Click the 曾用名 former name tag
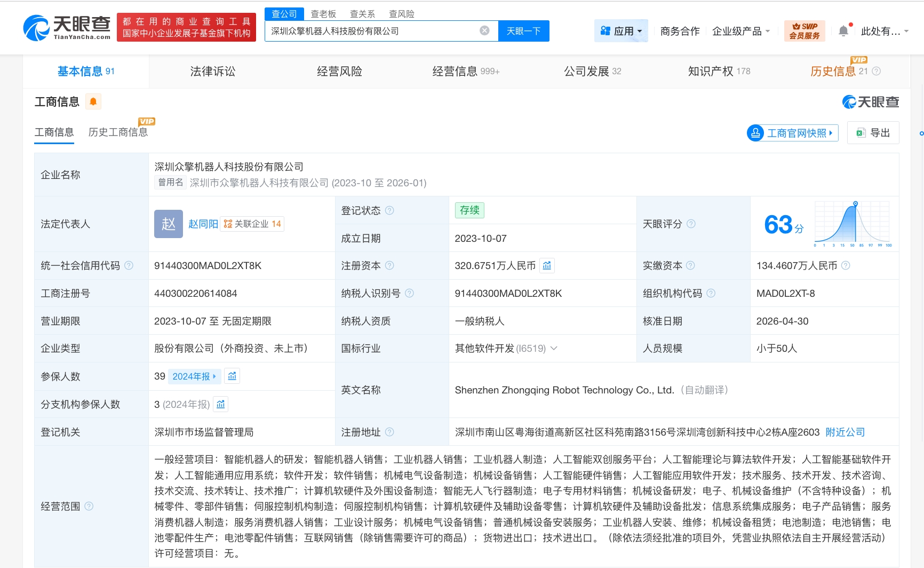Image resolution: width=924 pixels, height=568 pixels. [x=171, y=183]
